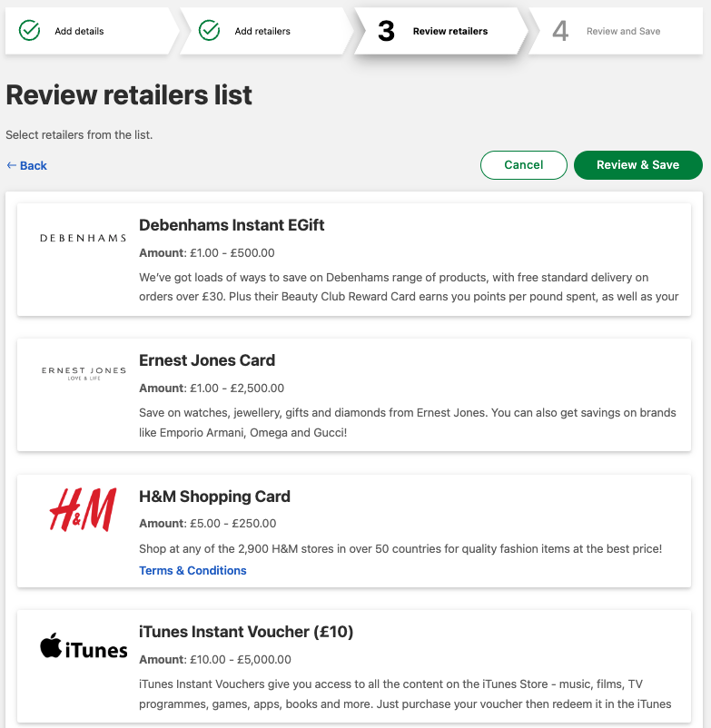The image size is (711, 728).
Task: Click 'Select retailers from the list.' text
Action: [x=79, y=135]
